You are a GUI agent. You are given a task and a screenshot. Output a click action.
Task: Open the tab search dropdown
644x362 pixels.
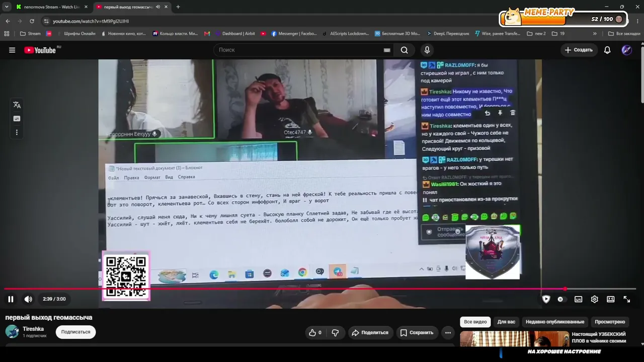pos(7,7)
